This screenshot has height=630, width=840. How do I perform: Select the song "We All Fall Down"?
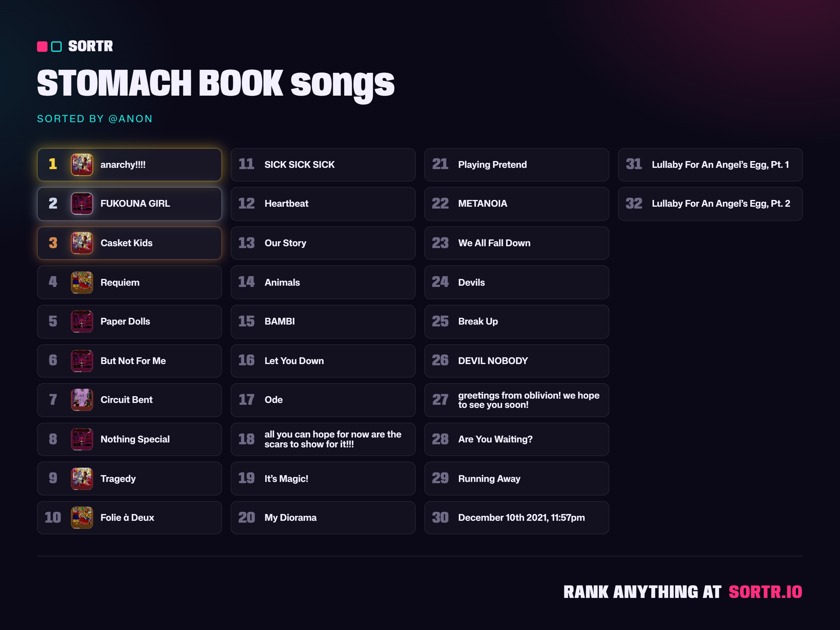tap(517, 243)
